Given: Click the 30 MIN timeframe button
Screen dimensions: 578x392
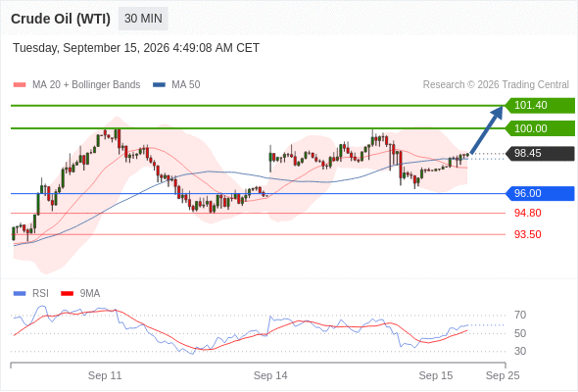Looking at the screenshot, I should click(x=143, y=19).
